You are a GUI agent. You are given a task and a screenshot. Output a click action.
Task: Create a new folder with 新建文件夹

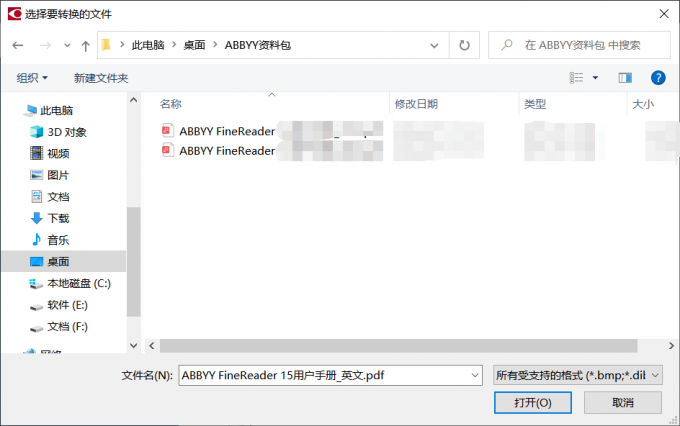point(101,78)
